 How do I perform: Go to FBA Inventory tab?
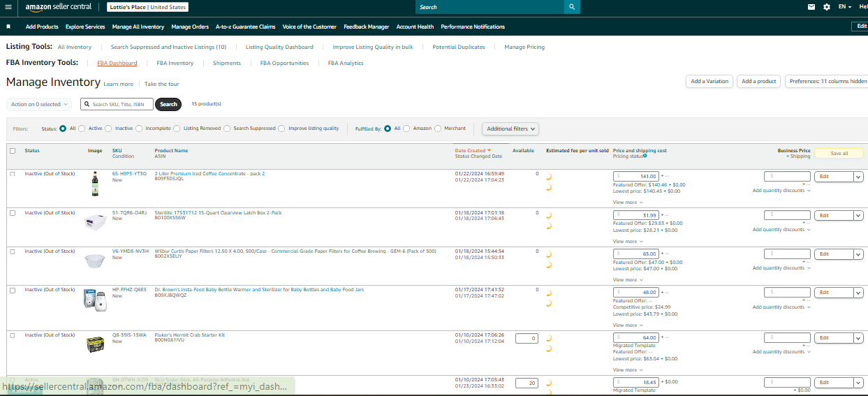(x=175, y=63)
